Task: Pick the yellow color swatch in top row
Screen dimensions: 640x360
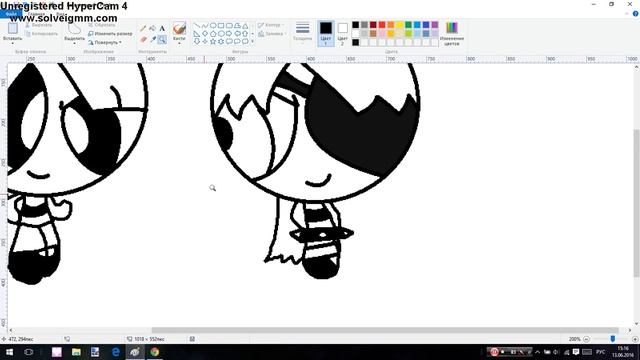Action: (x=400, y=25)
